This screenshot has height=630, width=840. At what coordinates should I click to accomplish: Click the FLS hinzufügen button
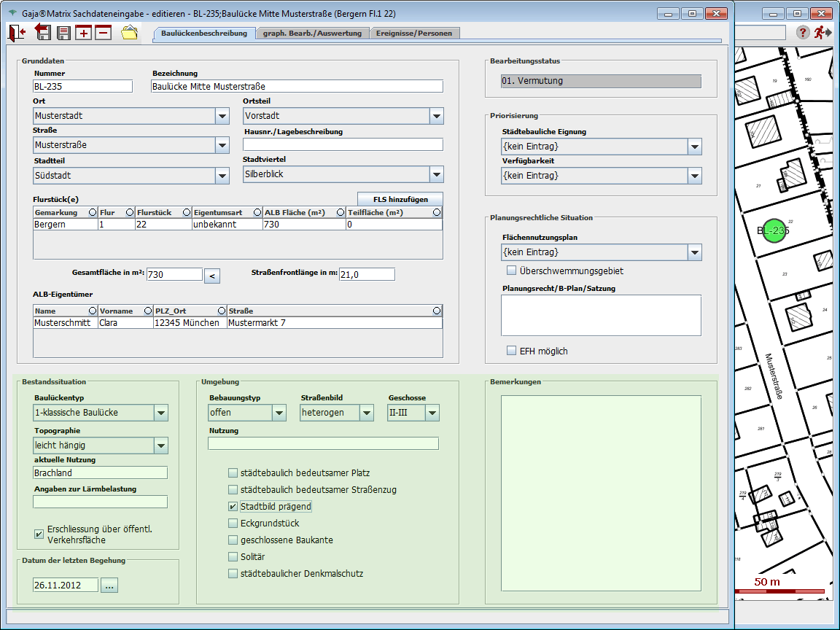tap(400, 199)
